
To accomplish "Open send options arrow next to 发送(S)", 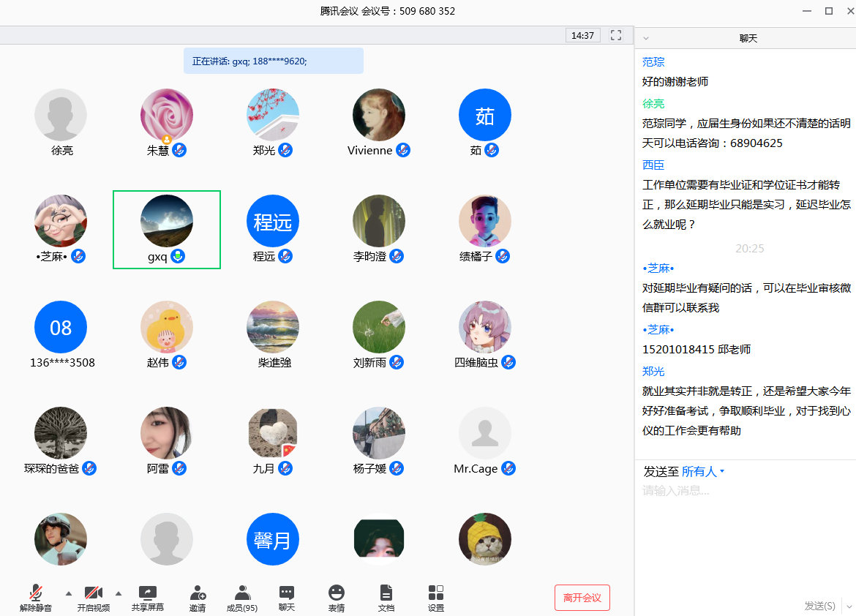I will pyautogui.click(x=848, y=606).
